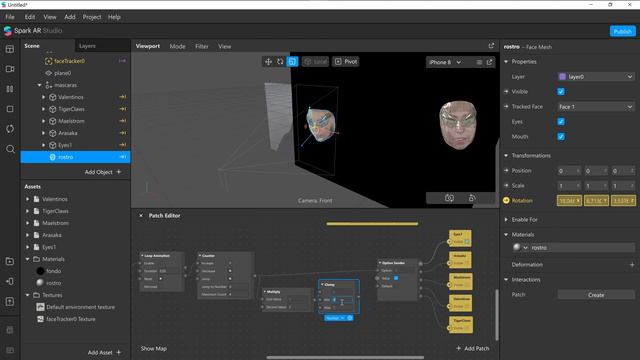This screenshot has width=640, height=360.
Task: Open the File menu
Action: (x=10, y=17)
